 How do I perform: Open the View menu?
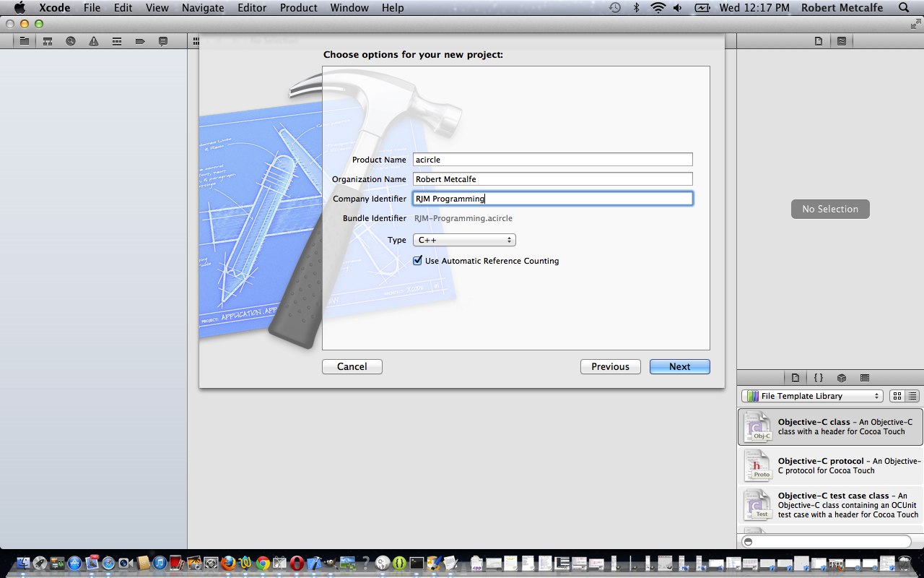(157, 8)
